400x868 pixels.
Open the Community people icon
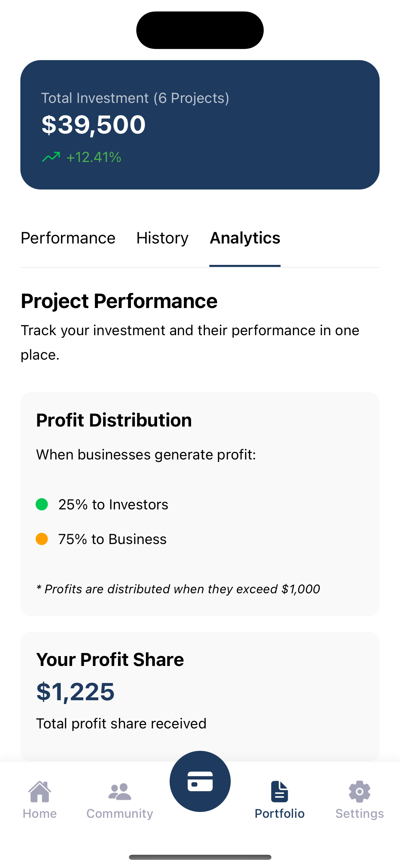[119, 791]
